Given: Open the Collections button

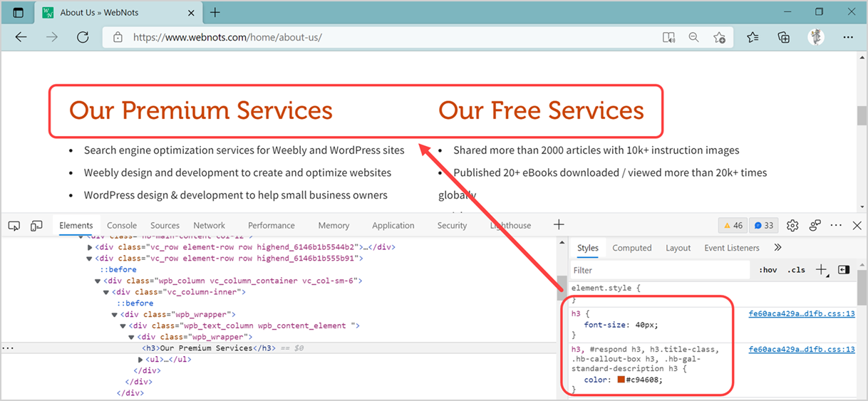Looking at the screenshot, I should click(784, 38).
